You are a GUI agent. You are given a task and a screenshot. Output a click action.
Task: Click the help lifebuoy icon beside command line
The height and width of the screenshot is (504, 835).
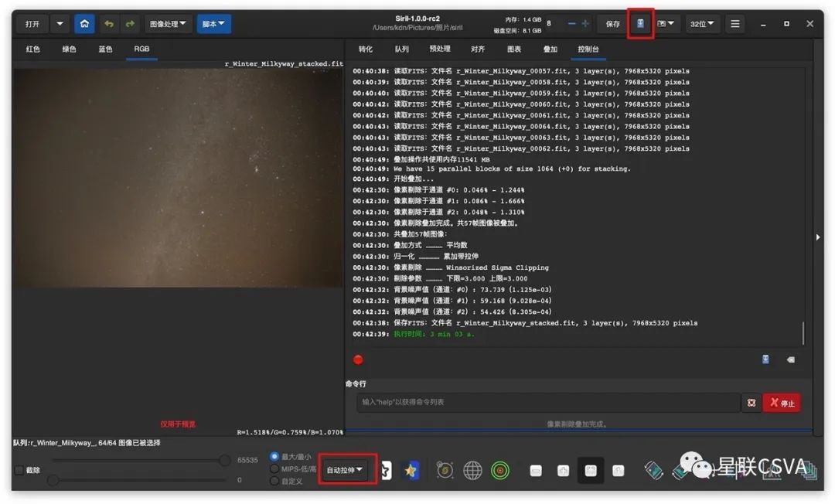coord(751,403)
